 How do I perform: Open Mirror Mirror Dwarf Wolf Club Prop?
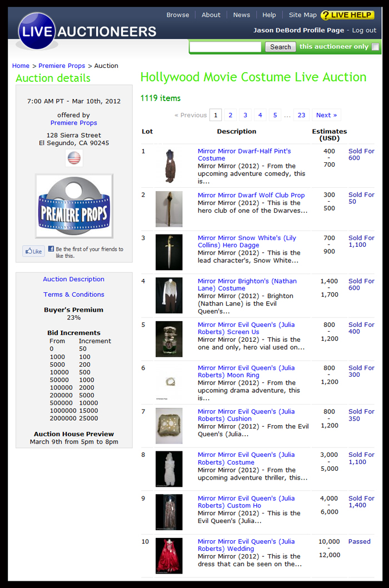pyautogui.click(x=251, y=195)
